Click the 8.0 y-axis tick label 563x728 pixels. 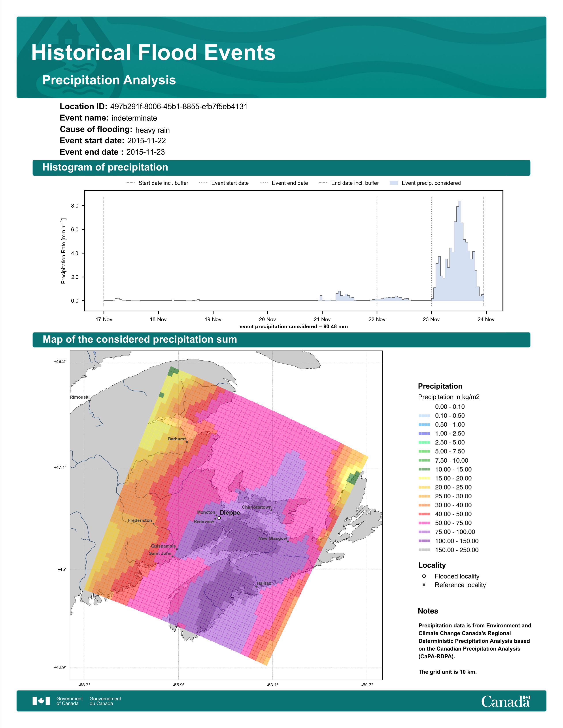[x=75, y=206]
